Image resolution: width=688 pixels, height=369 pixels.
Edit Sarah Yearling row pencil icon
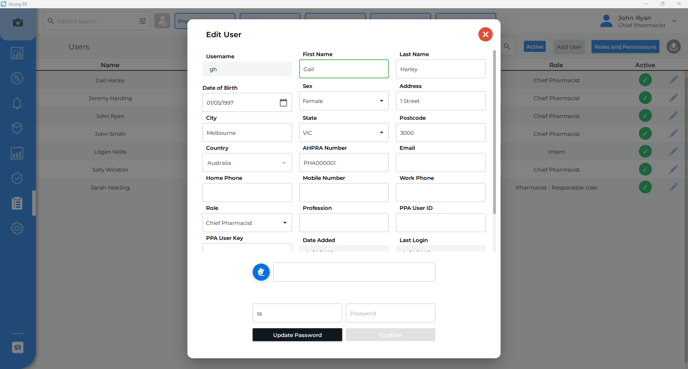pyautogui.click(x=674, y=187)
